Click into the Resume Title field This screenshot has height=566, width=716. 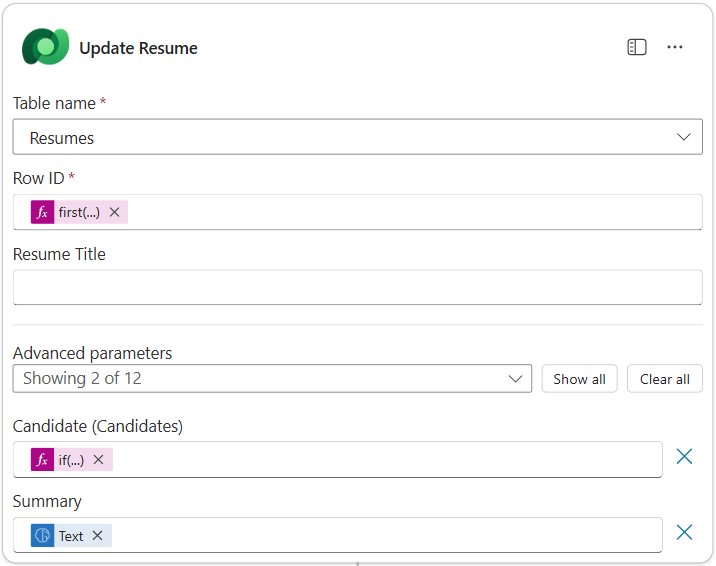[x=357, y=288]
